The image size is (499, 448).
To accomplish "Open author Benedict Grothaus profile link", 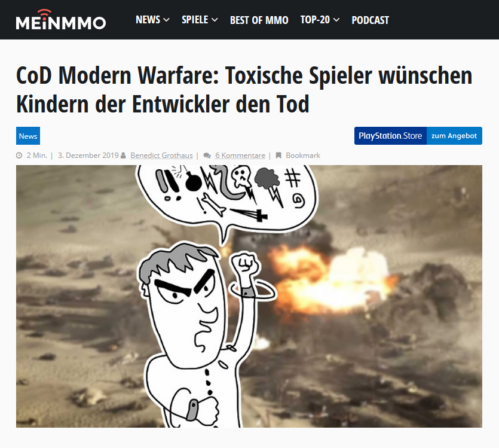I will [x=162, y=156].
